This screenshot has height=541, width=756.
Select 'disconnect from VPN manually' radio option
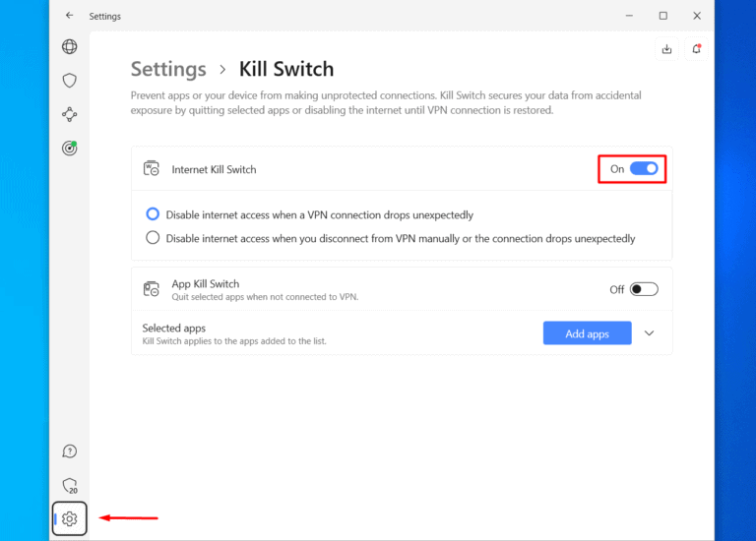pos(153,238)
